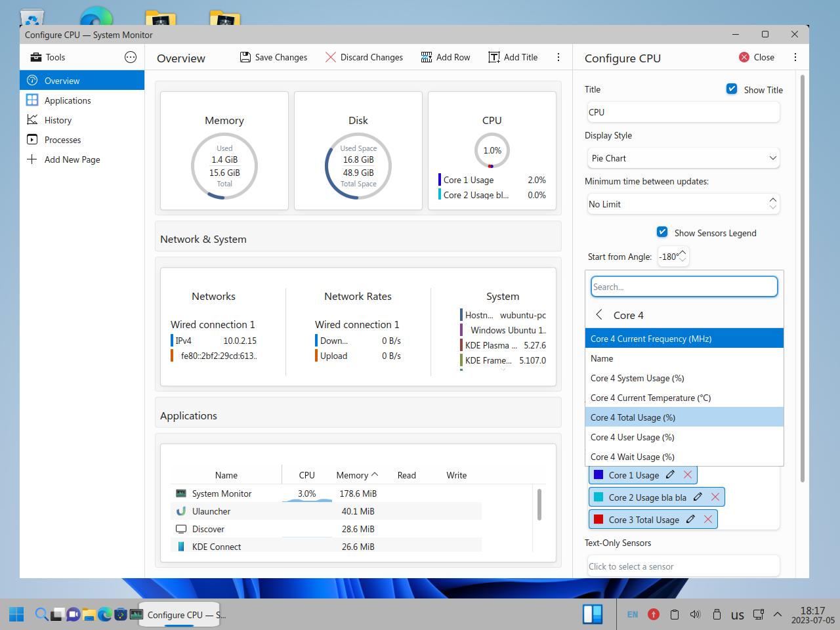Screen dimensions: 840x630
Task: Click the Add Title icon
Action: (494, 57)
